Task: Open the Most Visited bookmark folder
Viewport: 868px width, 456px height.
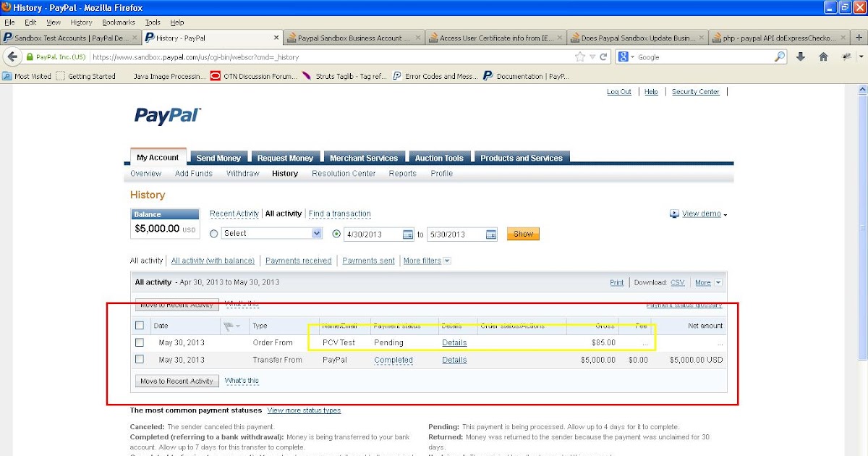Action: click(x=27, y=76)
